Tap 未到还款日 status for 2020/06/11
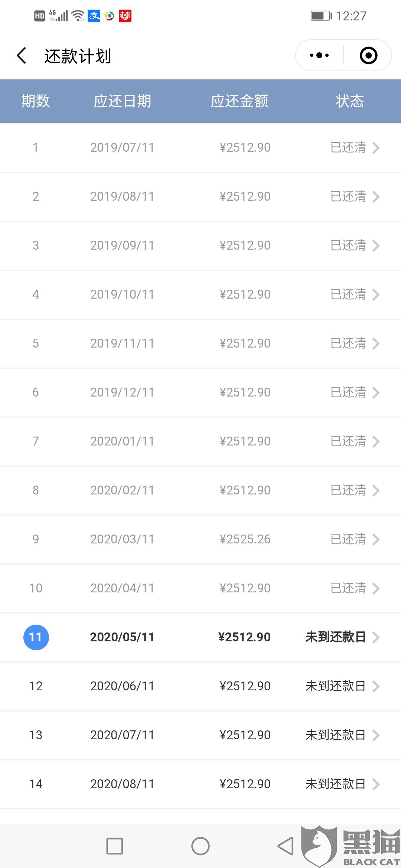 pyautogui.click(x=335, y=686)
